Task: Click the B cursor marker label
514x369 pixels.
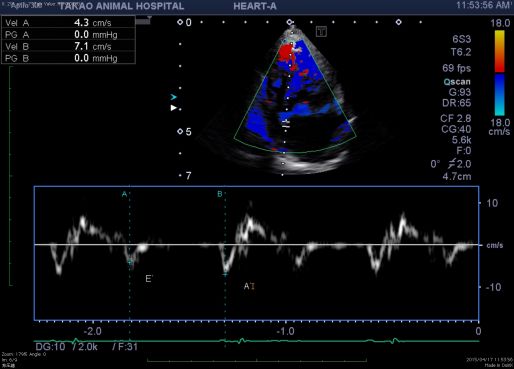Action: click(220, 194)
